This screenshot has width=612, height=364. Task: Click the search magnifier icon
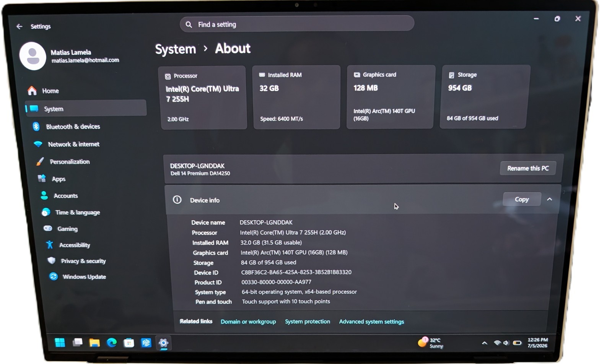coord(189,24)
